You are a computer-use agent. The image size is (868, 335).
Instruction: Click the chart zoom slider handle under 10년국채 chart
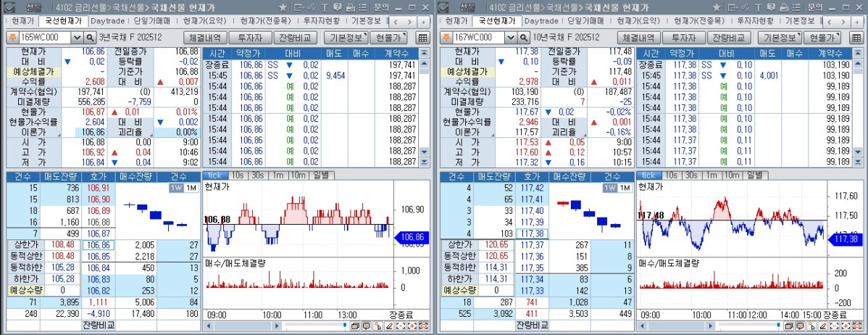(779, 325)
